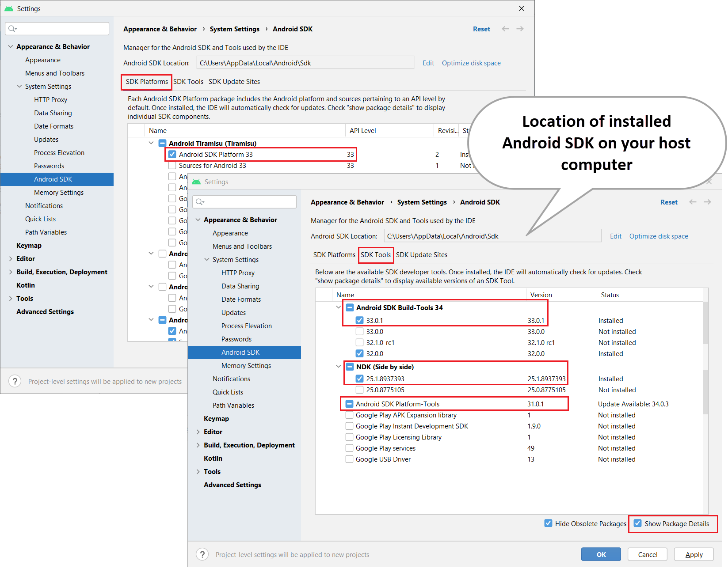The image size is (728, 576).
Task: Switch to the SDK Update Sites tab
Action: click(x=421, y=255)
